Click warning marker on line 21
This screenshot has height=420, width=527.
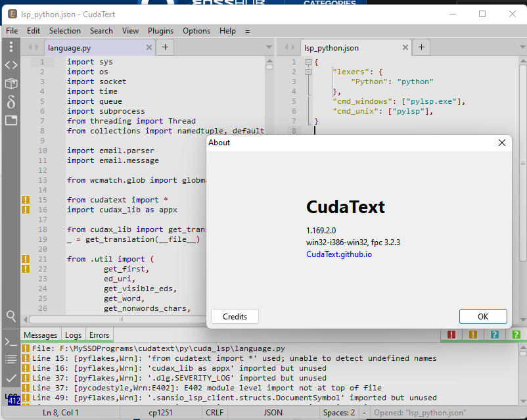point(26,259)
